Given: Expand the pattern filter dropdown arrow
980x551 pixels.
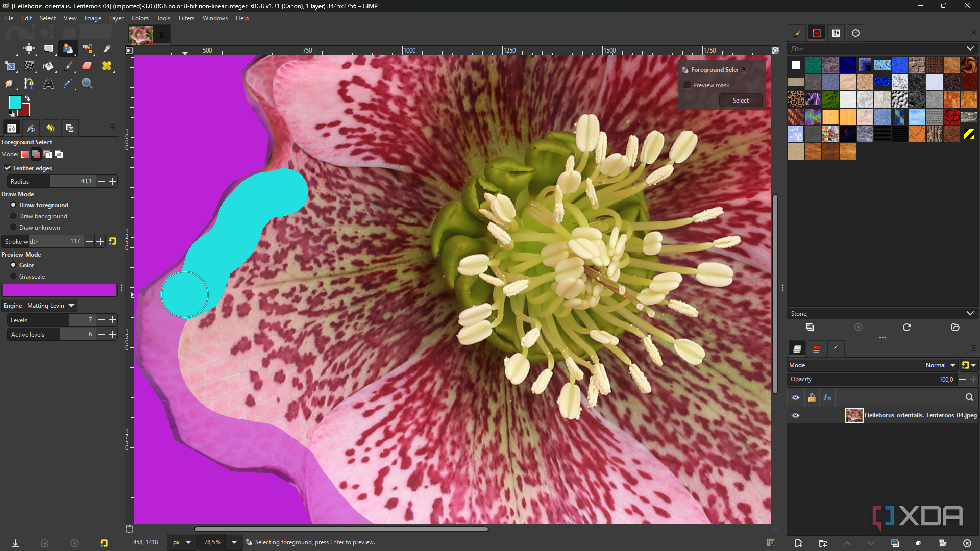Looking at the screenshot, I should 970,48.
